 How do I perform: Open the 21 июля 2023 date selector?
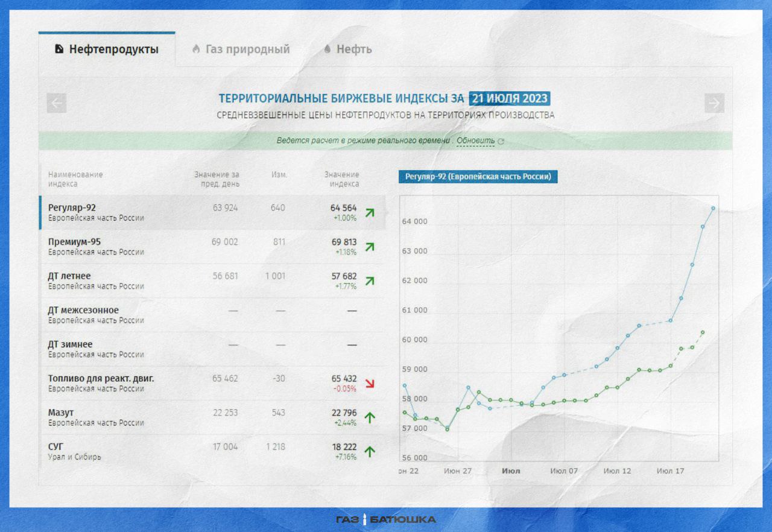(x=510, y=98)
